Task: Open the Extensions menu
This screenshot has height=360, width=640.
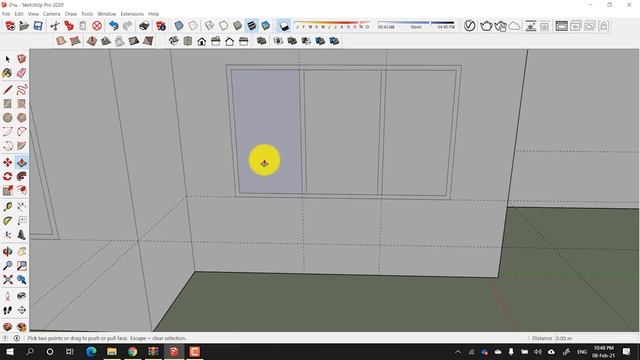Action: 132,14
